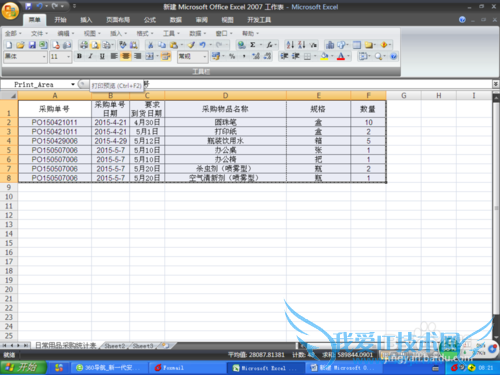Screen dimensions: 500x375
Task: Toggle Italic formatting
Action: coord(91,56)
